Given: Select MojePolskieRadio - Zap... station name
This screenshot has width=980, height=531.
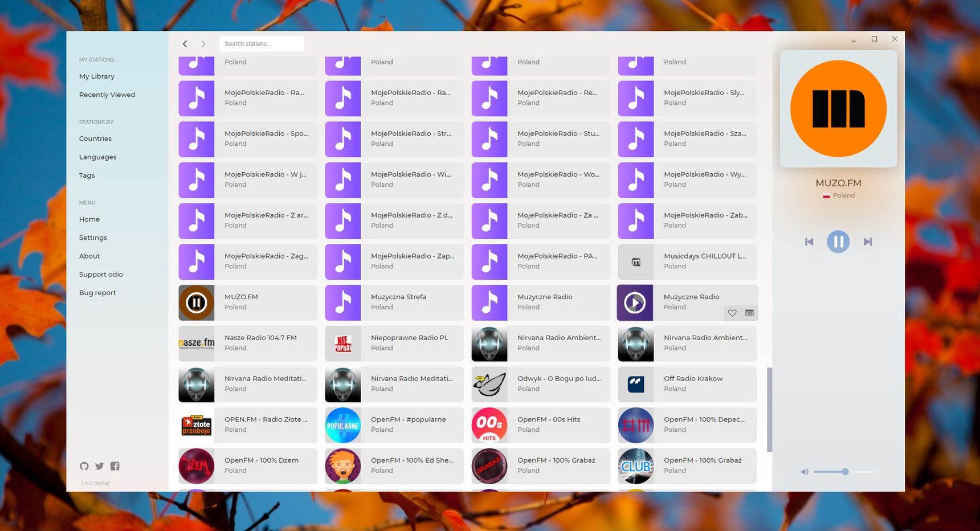Looking at the screenshot, I should [x=413, y=256].
